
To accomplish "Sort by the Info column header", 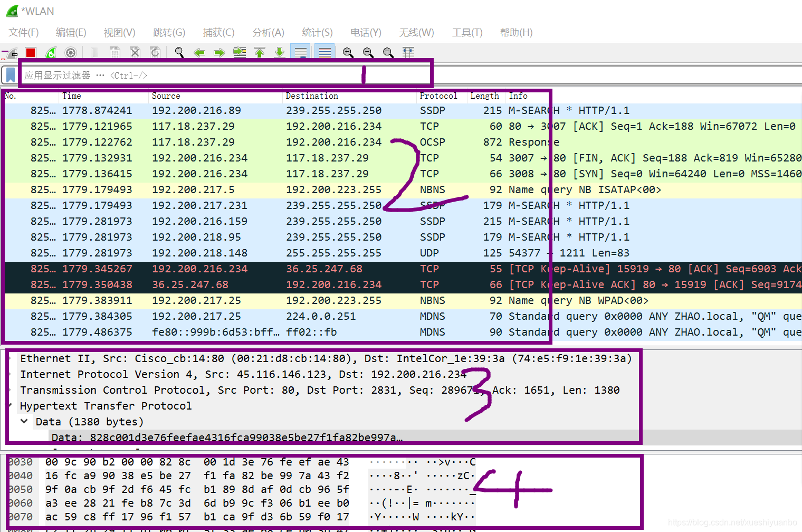I will click(x=653, y=96).
